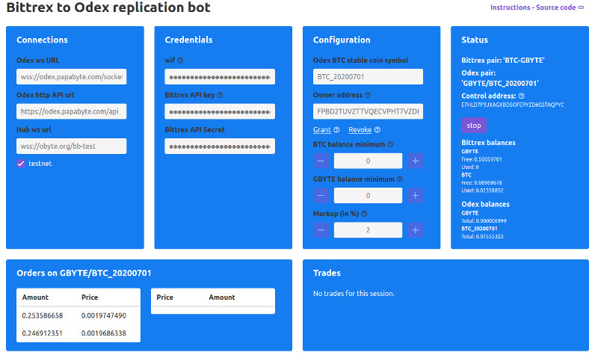Open the Instructions link

click(510, 7)
